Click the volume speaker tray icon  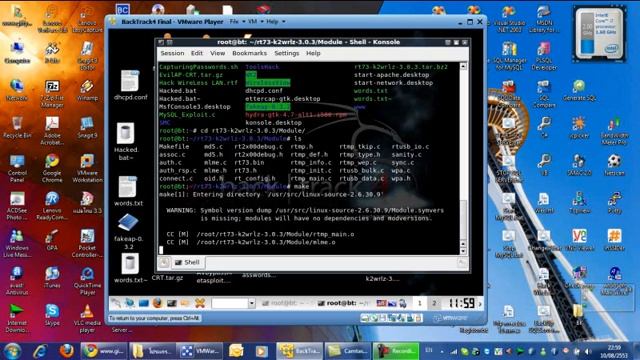click(x=588, y=351)
